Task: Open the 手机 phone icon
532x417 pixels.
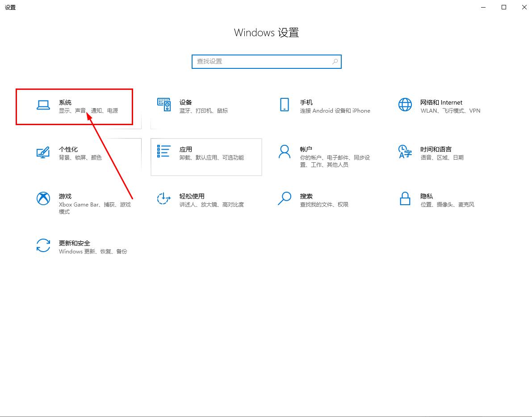Action: pyautogui.click(x=285, y=105)
